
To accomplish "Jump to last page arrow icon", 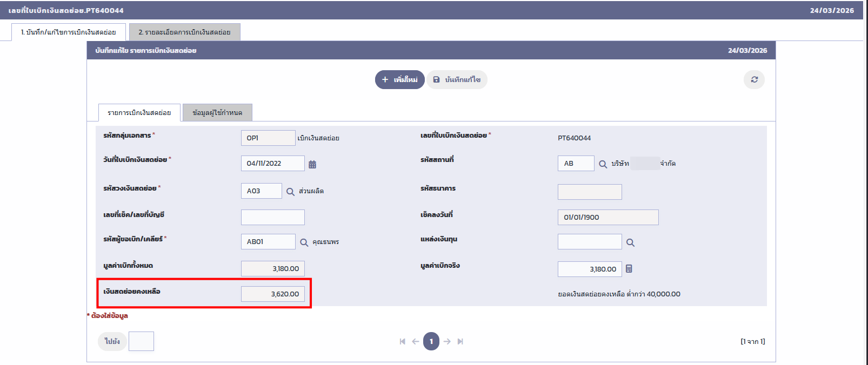I will coord(460,341).
